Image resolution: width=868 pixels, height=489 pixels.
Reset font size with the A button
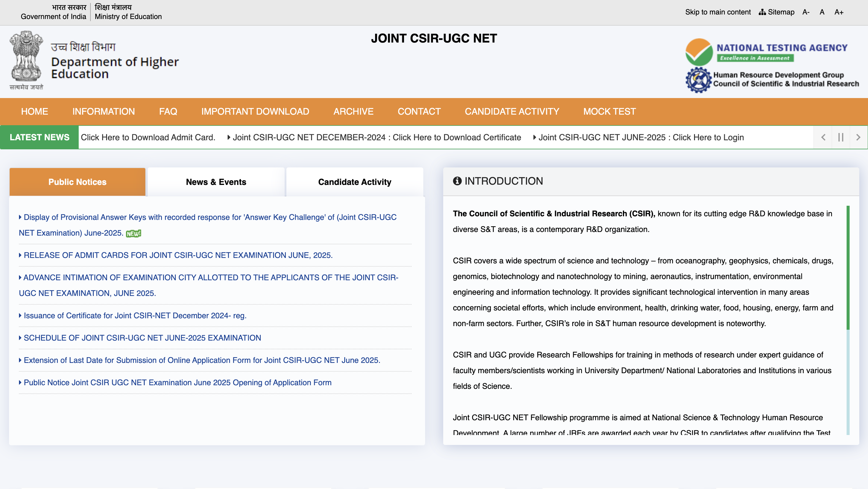click(x=822, y=12)
